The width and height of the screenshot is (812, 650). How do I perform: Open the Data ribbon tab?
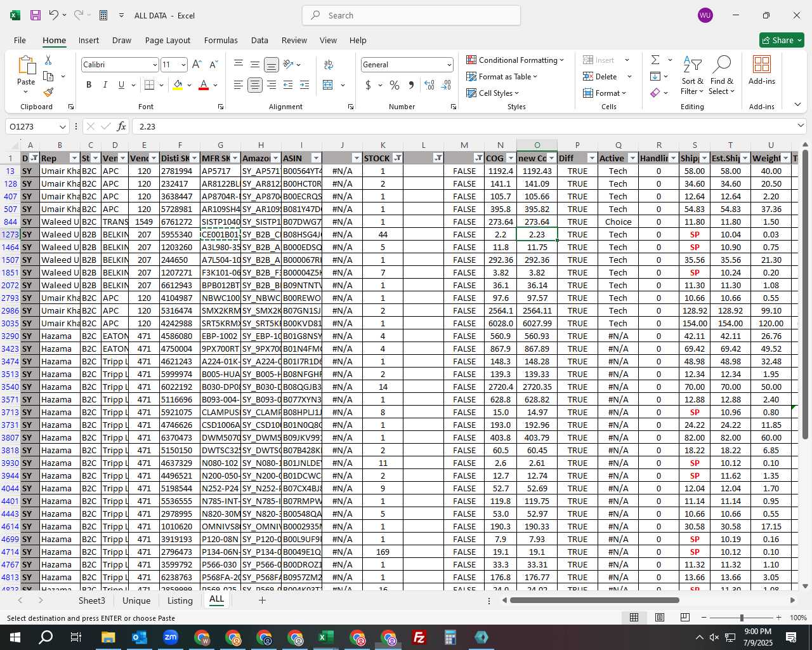(x=259, y=40)
